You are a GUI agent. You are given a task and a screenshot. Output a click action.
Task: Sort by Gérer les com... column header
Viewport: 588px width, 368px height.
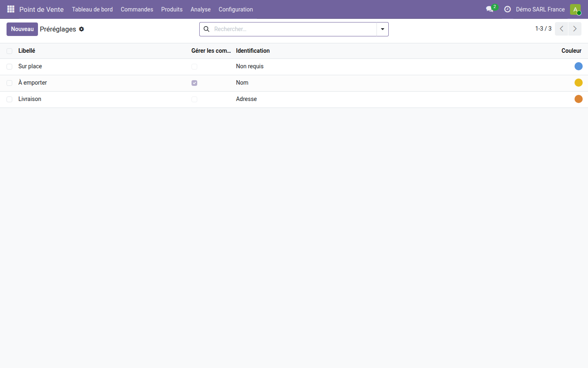(211, 51)
